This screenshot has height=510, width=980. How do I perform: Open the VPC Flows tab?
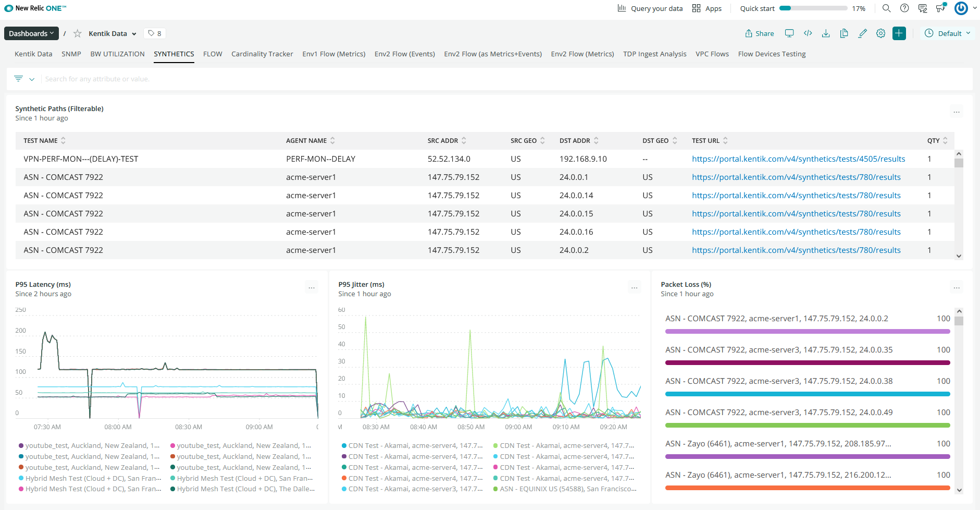pos(712,54)
